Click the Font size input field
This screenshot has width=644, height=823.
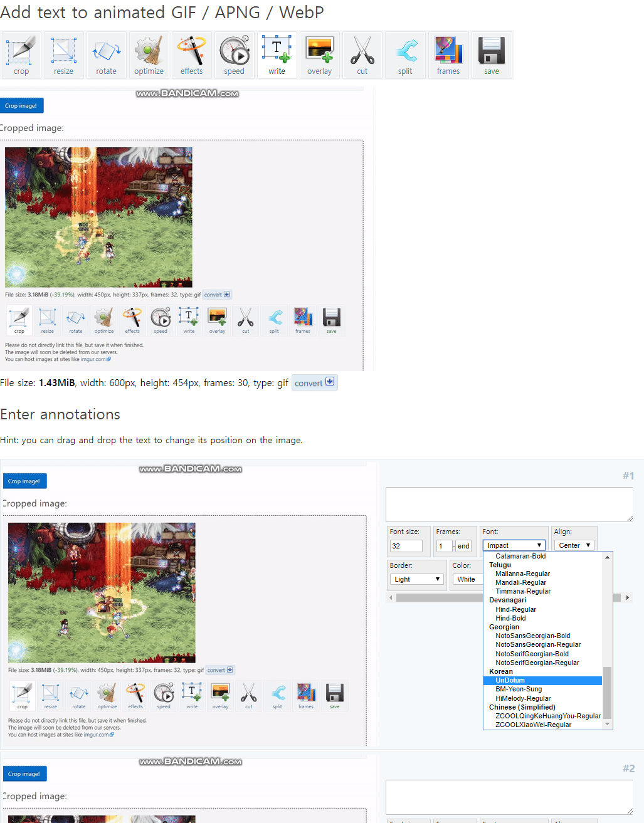(406, 546)
